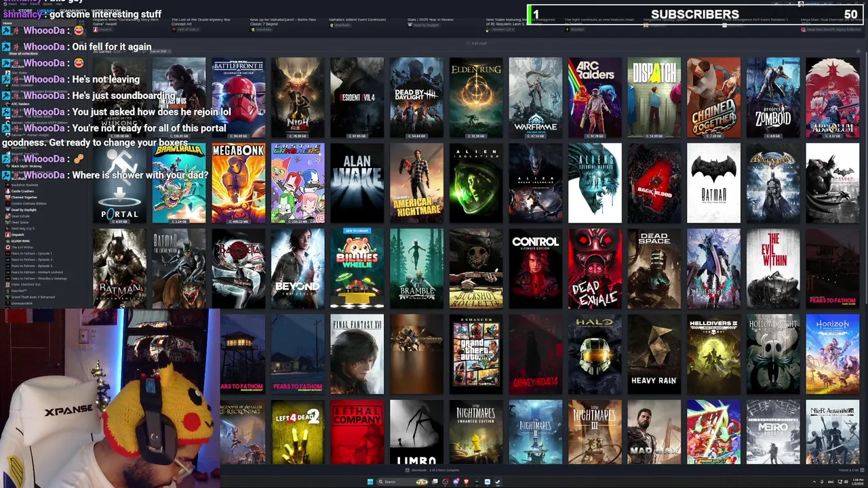This screenshot has height=488, width=868.
Task: Open Brawlhalla game cover
Action: click(x=179, y=183)
